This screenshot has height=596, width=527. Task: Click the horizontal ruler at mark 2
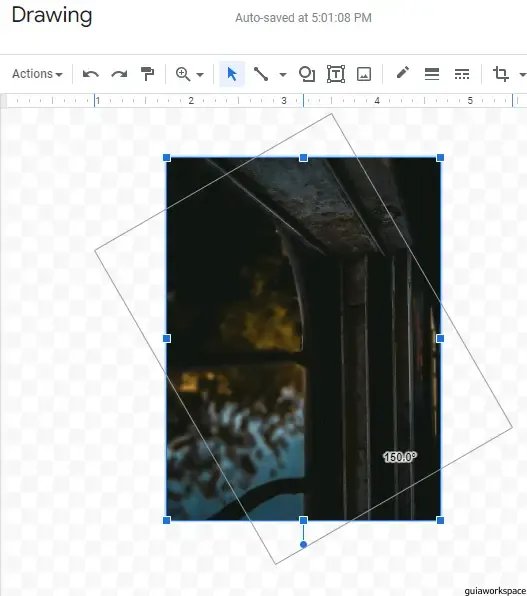point(191,101)
